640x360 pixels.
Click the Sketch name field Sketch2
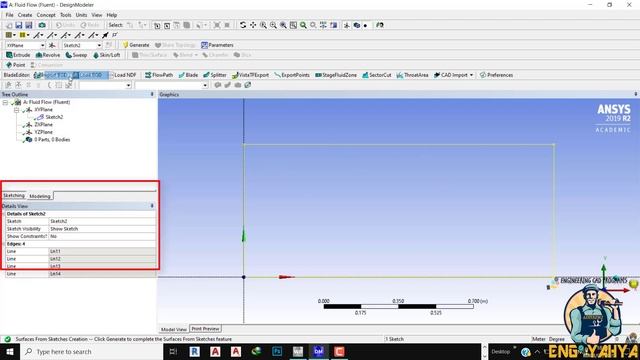(x=102, y=221)
